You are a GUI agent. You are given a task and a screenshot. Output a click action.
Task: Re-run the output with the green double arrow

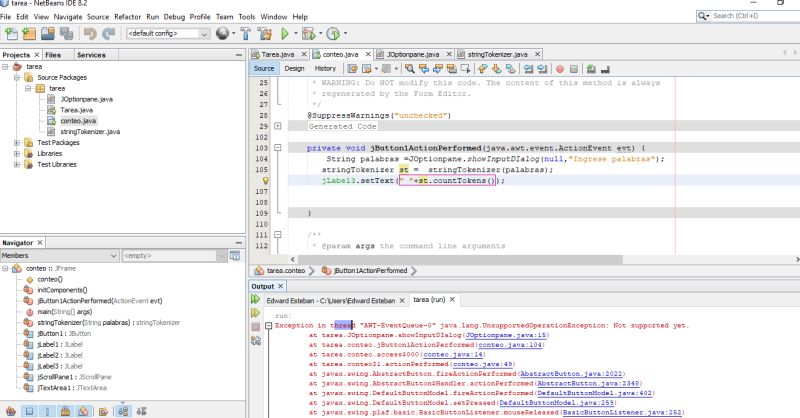tap(256, 299)
